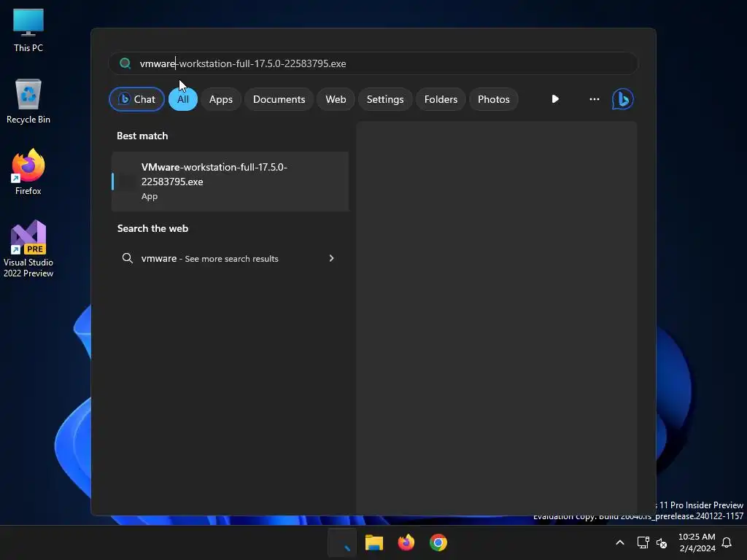The image size is (747, 560).
Task: Open the Bing icon beside the filters
Action: pos(623,99)
